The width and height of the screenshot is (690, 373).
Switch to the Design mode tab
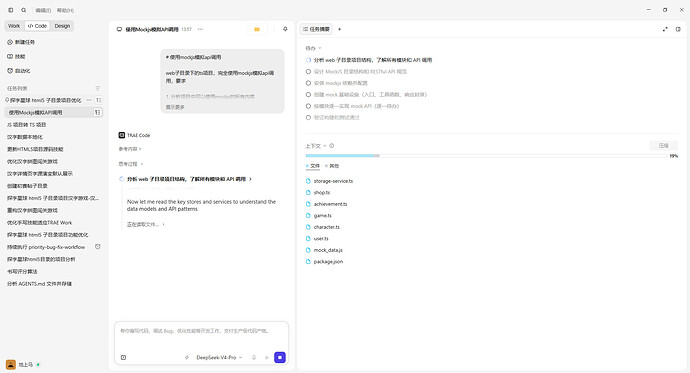(62, 26)
